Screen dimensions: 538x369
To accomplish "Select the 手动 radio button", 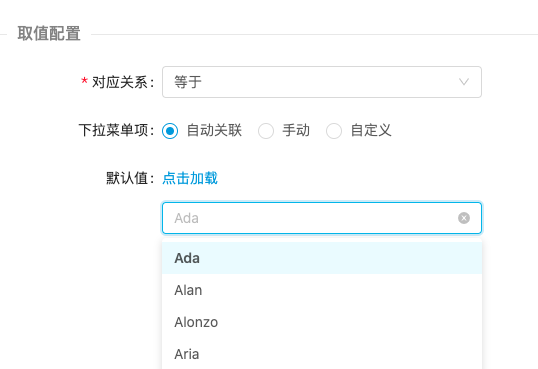I will point(266,131).
